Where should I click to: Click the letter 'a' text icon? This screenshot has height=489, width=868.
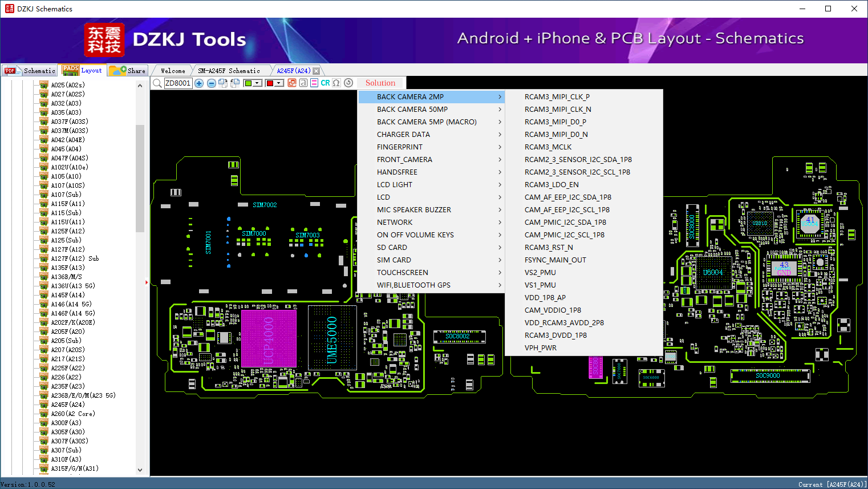[x=303, y=83]
